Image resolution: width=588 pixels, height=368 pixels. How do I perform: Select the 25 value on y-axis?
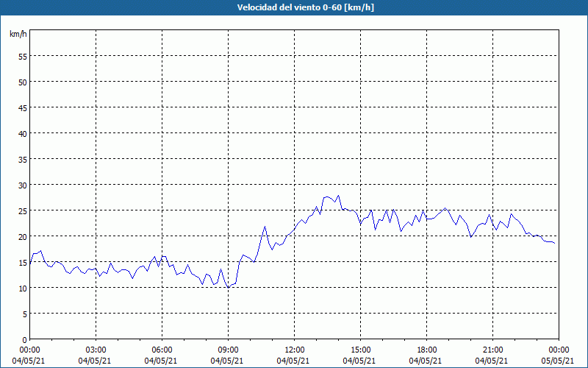coord(23,211)
